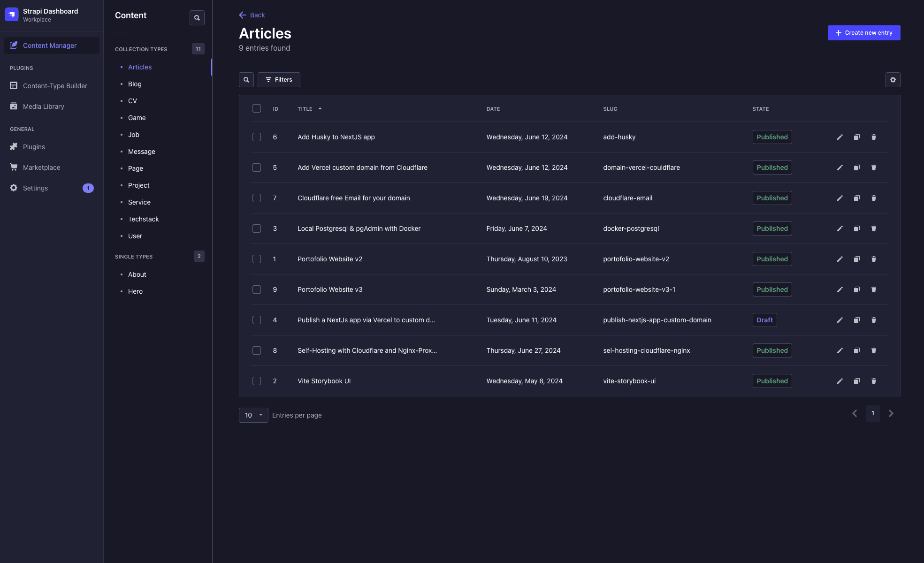Open the About single type

point(137,274)
